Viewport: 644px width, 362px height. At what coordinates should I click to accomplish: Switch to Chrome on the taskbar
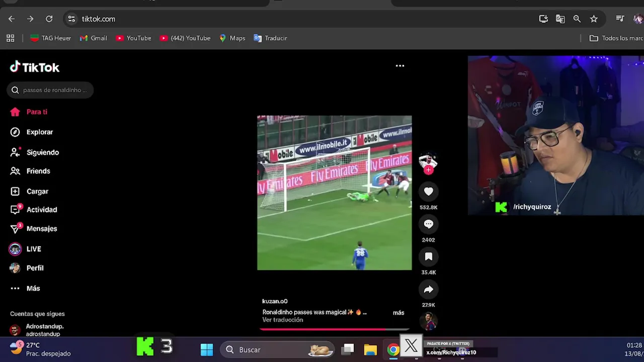point(393,349)
